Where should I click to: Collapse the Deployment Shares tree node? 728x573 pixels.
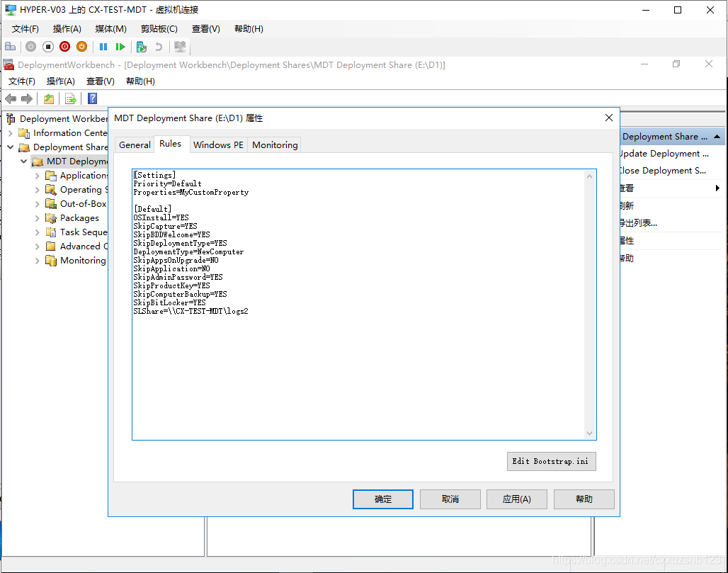[10, 147]
